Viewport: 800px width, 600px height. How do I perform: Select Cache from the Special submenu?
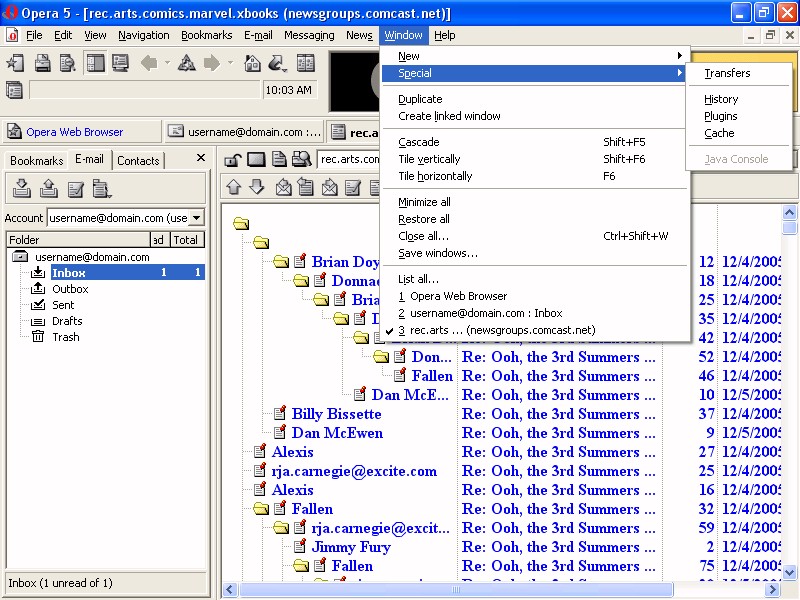719,133
